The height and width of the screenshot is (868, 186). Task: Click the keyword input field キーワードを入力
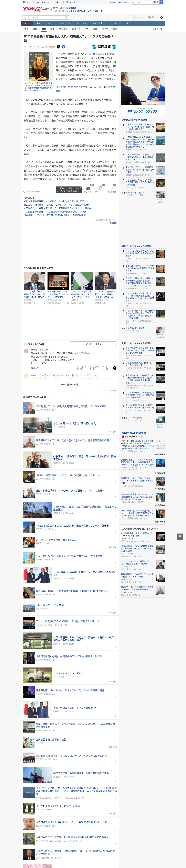click(43, 17)
